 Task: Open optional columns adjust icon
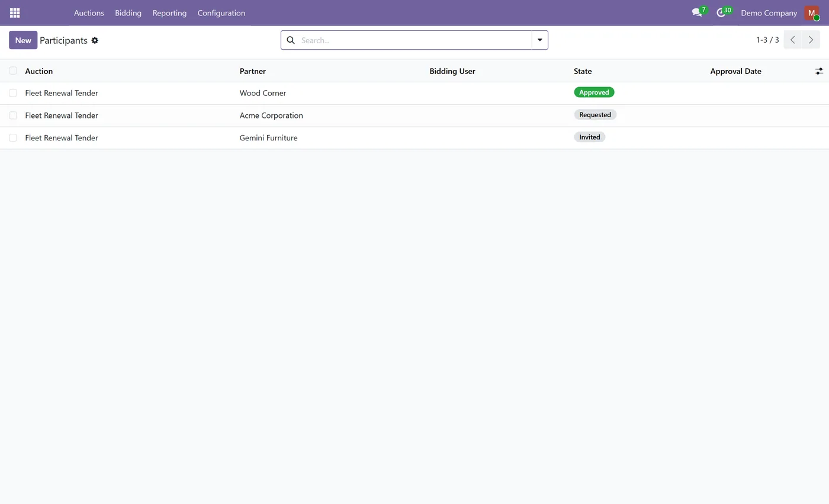tap(819, 71)
